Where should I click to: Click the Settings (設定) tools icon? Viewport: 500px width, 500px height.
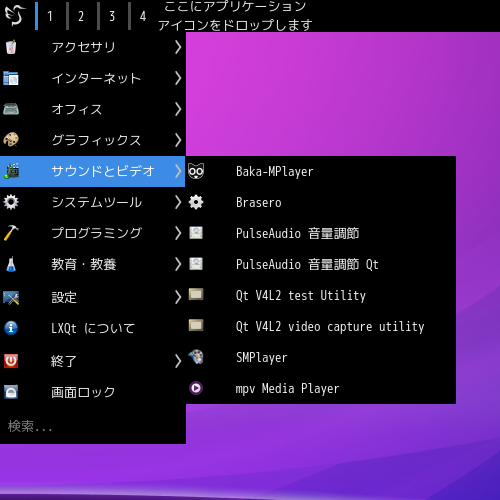coord(11,297)
